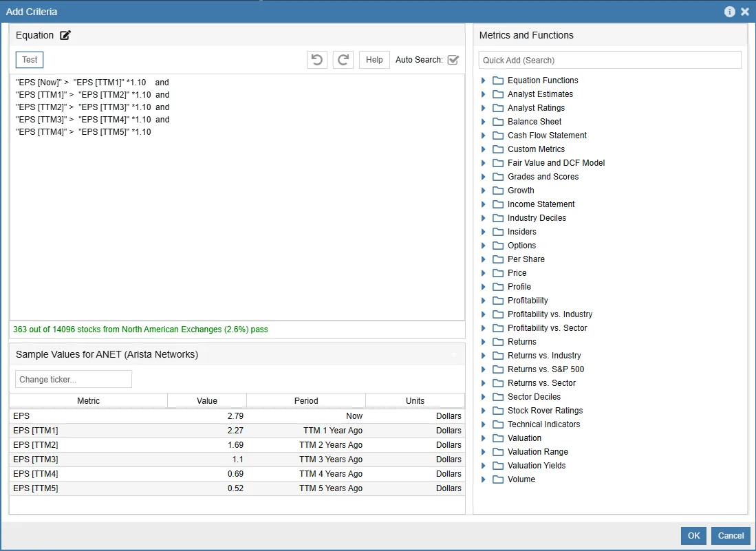Image resolution: width=756 pixels, height=551 pixels.
Task: Cancel the Add Criteria dialog
Action: click(x=731, y=536)
